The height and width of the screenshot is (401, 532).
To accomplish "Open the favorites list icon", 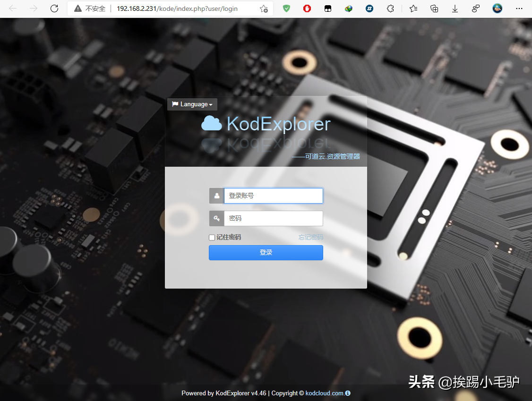I will [x=413, y=9].
